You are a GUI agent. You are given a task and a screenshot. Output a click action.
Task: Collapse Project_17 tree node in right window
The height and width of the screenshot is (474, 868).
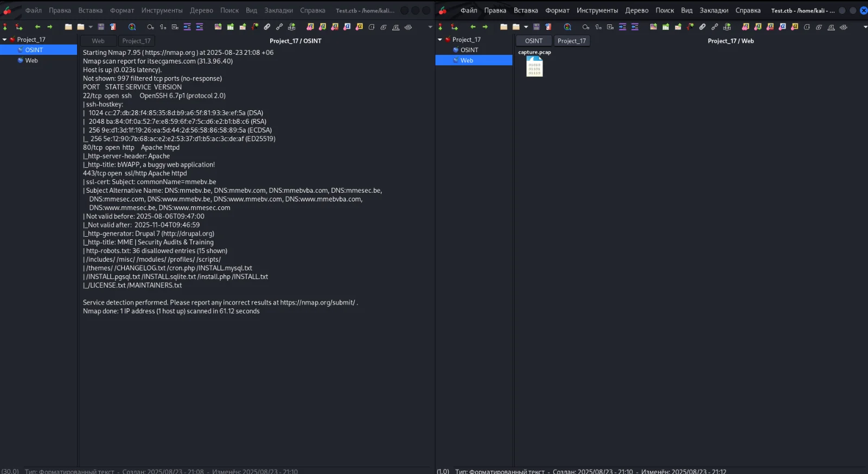440,40
